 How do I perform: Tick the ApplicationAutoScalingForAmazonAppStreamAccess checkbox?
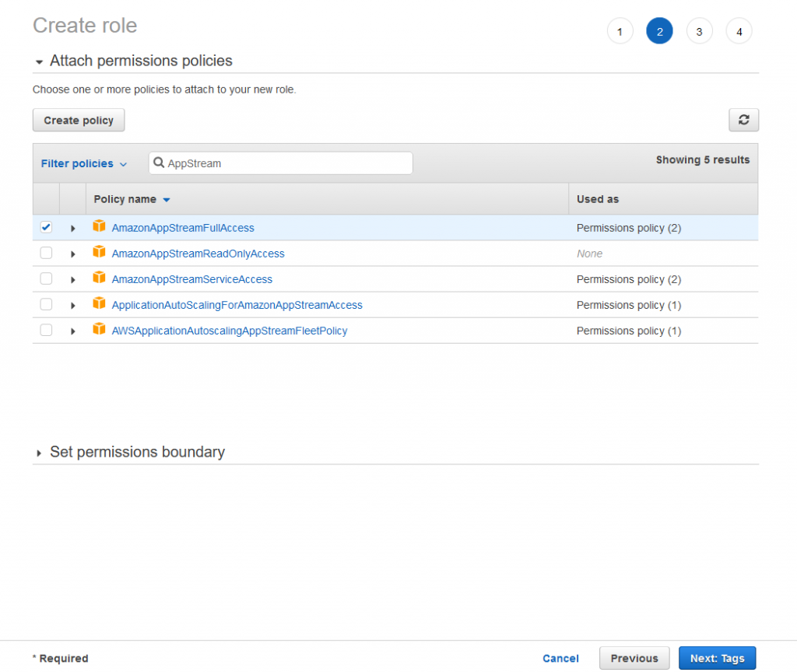tap(46, 304)
